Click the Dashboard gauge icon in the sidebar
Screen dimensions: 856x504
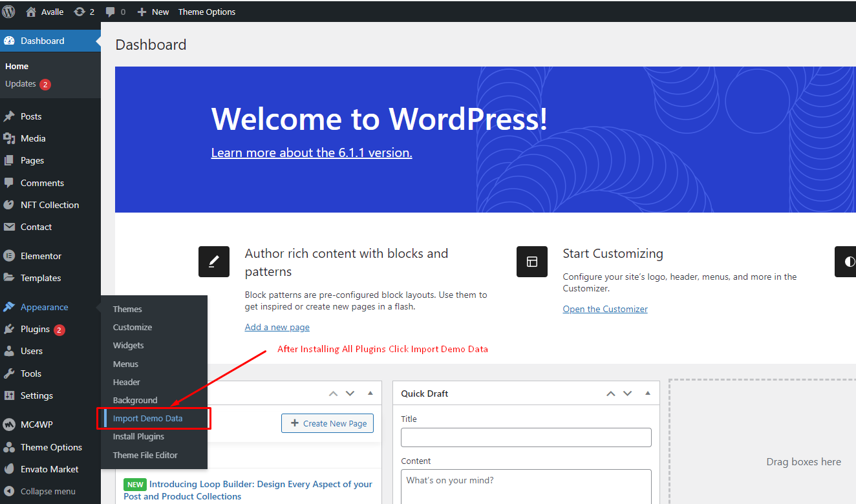pos(9,41)
